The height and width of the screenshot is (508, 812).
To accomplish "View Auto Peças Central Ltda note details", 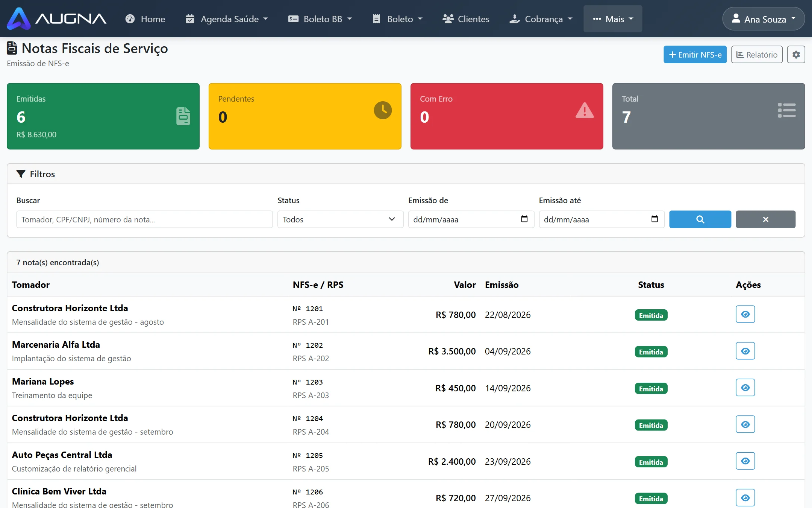I will (745, 461).
